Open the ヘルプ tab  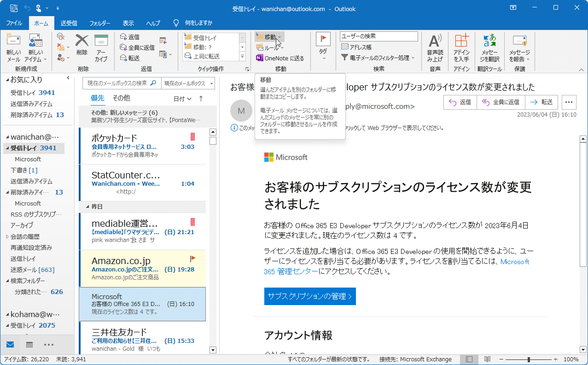pos(153,23)
